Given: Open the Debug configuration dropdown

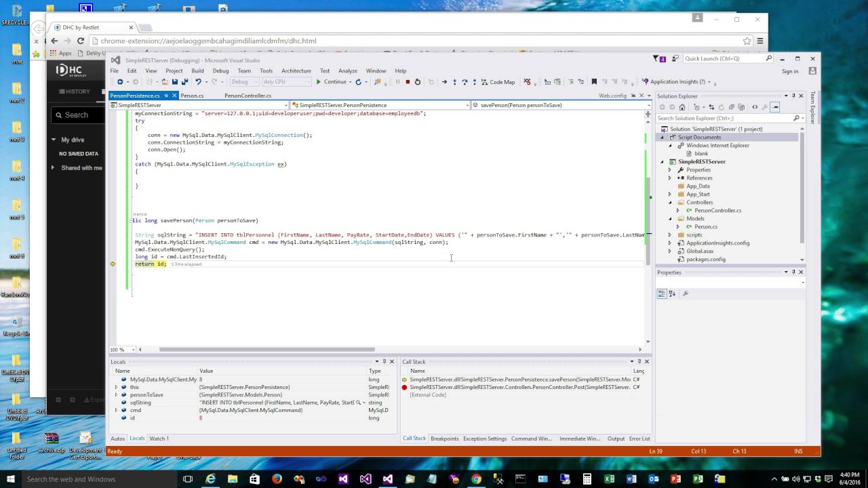Looking at the screenshot, I should point(243,82).
